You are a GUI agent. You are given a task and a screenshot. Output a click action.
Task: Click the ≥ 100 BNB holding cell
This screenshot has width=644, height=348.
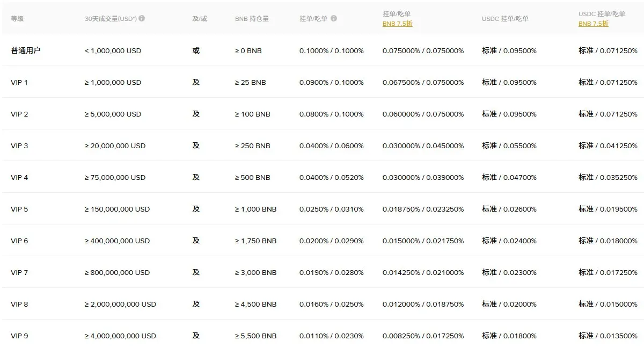pos(253,114)
